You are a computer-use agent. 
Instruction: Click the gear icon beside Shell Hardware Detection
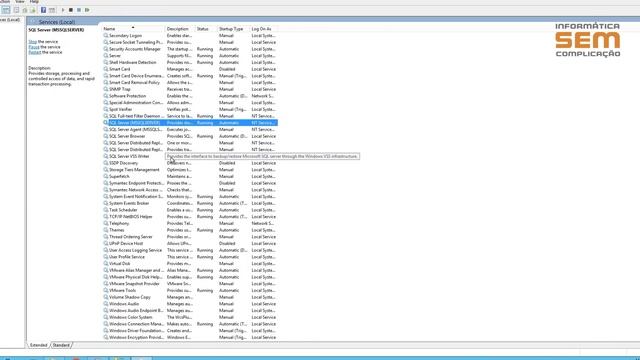tap(106, 62)
